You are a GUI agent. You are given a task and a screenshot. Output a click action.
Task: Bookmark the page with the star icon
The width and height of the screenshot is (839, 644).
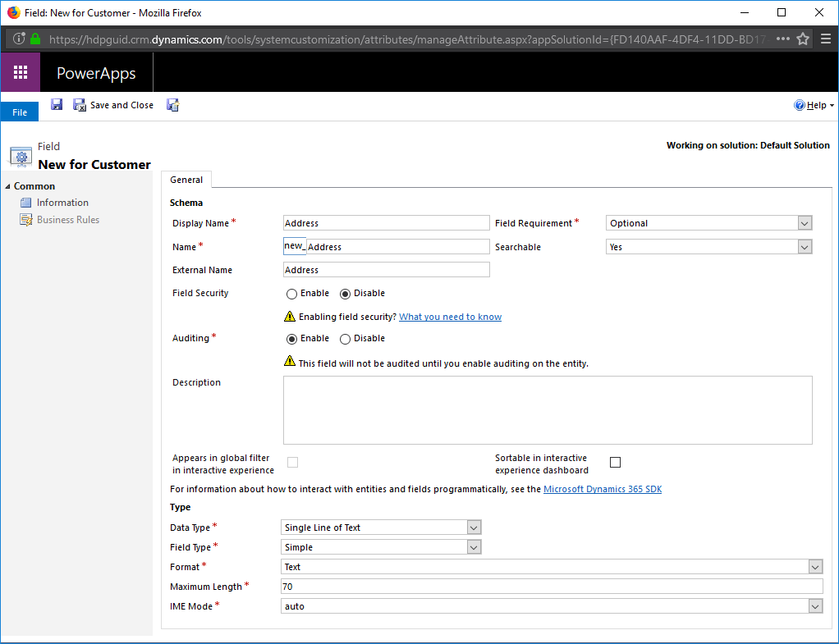(803, 38)
